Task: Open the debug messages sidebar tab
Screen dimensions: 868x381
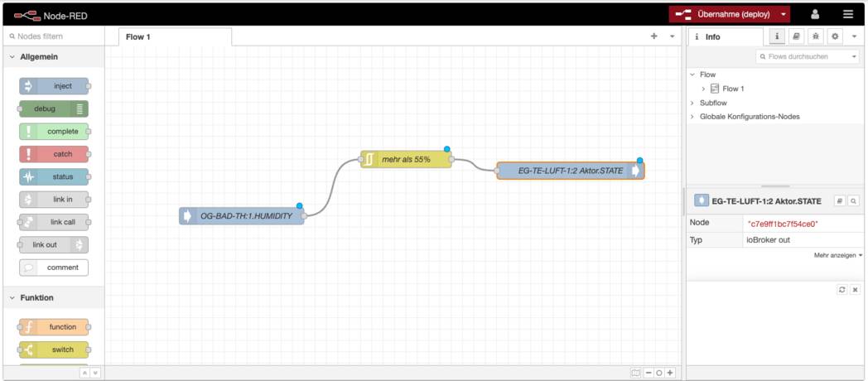Action: tap(816, 36)
